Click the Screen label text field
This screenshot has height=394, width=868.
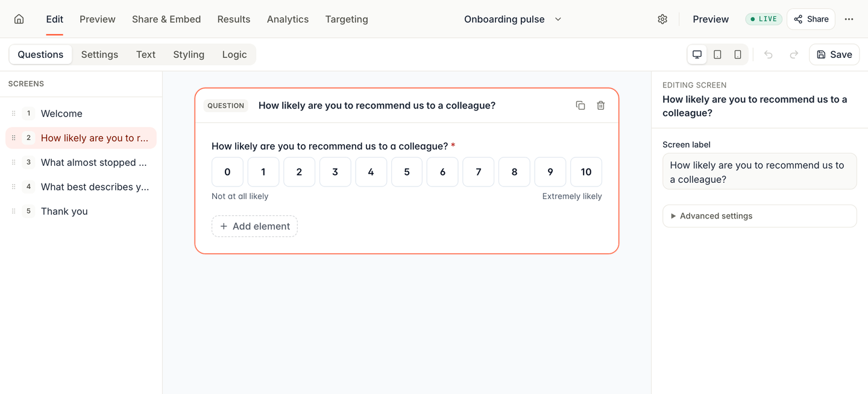[759, 171]
